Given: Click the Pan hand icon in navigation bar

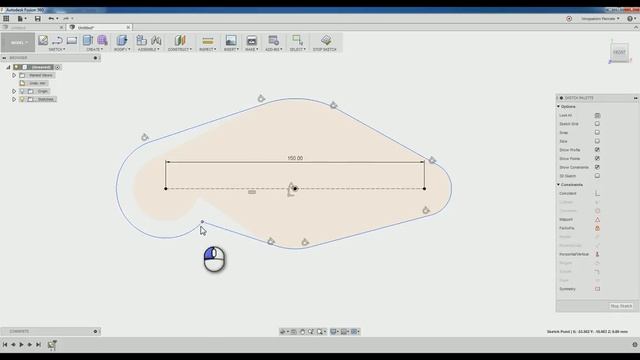Looking at the screenshot, I should click(302, 332).
